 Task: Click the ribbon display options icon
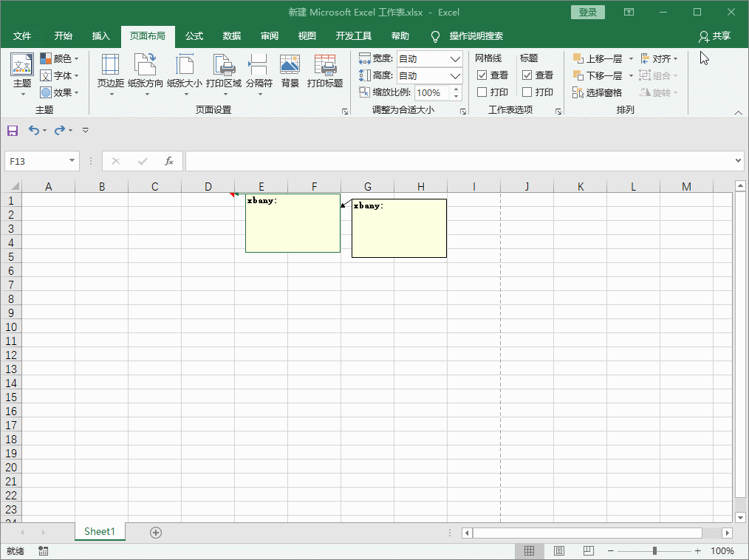[629, 12]
